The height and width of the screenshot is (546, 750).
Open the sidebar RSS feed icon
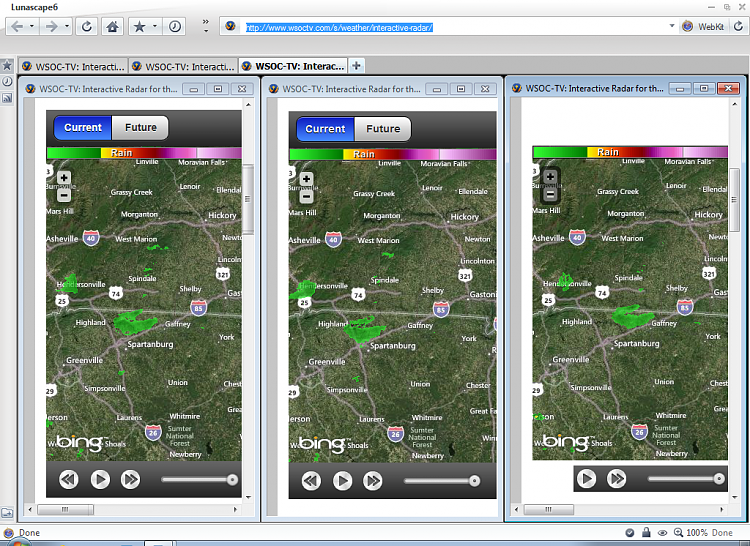(x=7, y=98)
